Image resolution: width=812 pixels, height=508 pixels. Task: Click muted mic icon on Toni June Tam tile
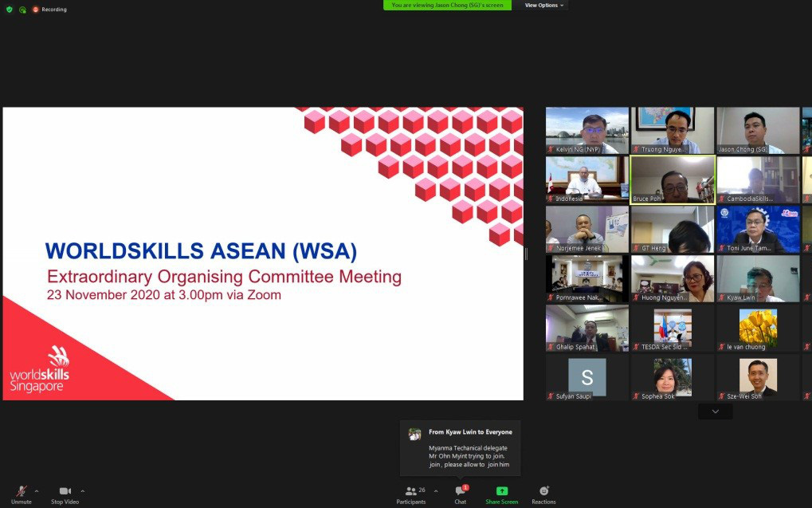tap(721, 248)
